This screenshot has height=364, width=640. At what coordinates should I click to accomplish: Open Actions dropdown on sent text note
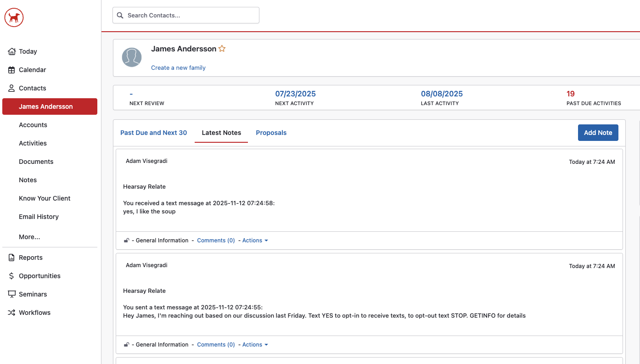click(x=255, y=345)
